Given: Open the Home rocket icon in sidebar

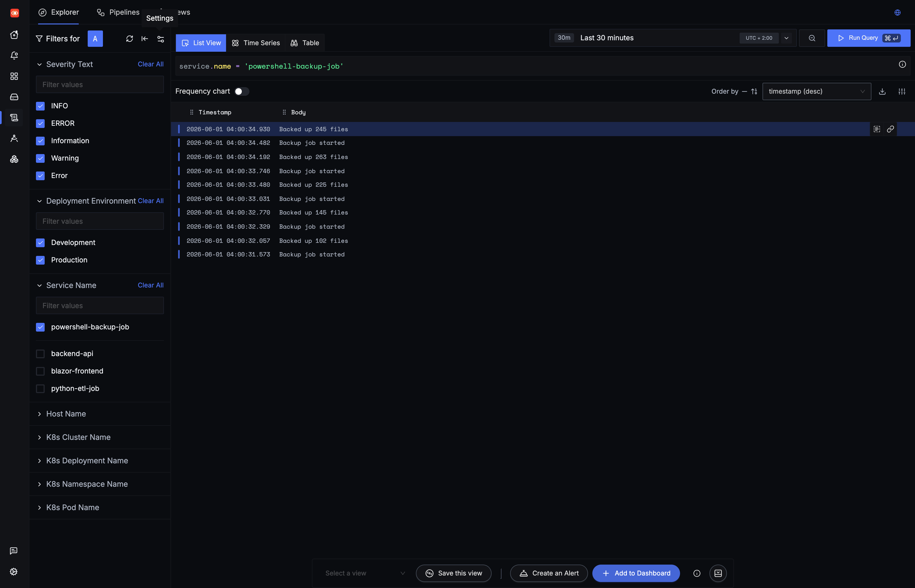Looking at the screenshot, I should (x=14, y=35).
